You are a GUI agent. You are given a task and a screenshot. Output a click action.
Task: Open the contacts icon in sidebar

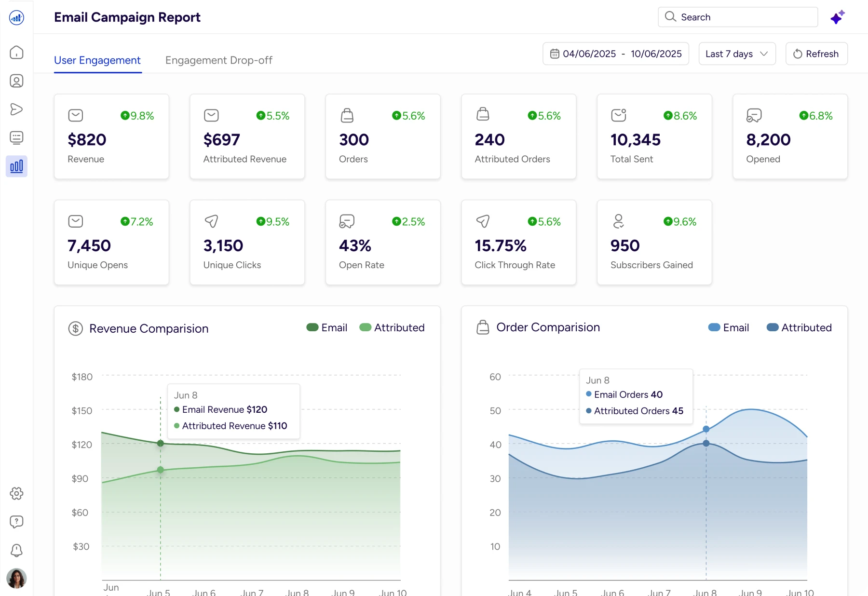point(16,81)
